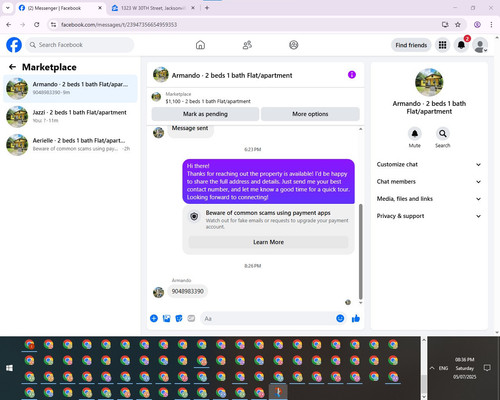Open the Groups icon in top navigation
This screenshot has height=400, width=500.
tap(294, 45)
